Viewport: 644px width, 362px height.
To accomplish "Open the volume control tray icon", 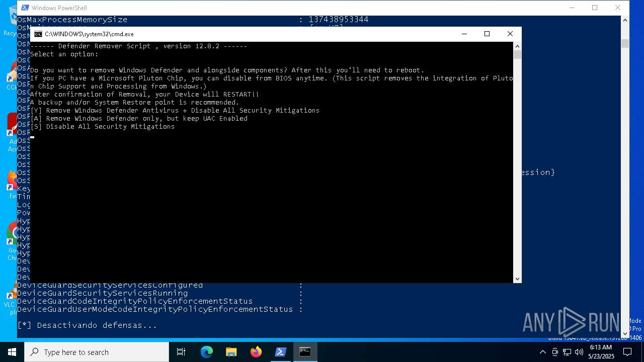I will (579, 352).
